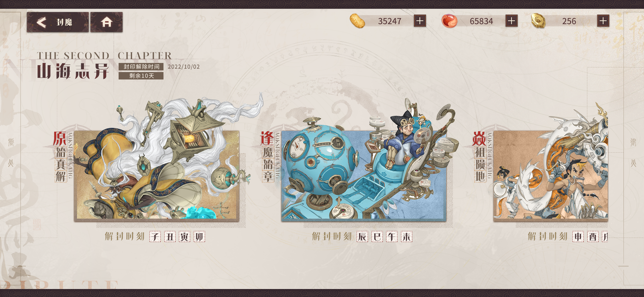Select the 卯 time box
The width and height of the screenshot is (644, 297).
tap(199, 237)
